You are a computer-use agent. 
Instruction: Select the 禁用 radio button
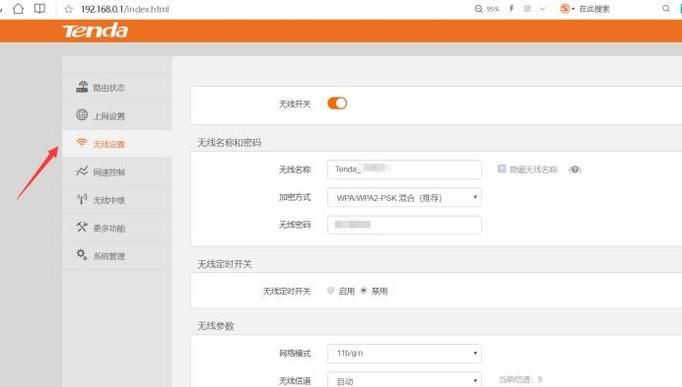364,290
